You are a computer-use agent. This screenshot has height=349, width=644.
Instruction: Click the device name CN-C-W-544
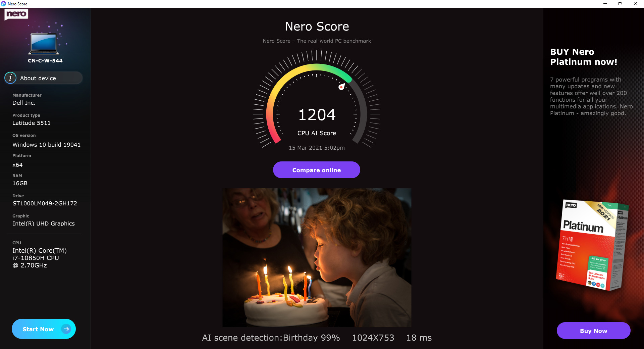coord(45,61)
